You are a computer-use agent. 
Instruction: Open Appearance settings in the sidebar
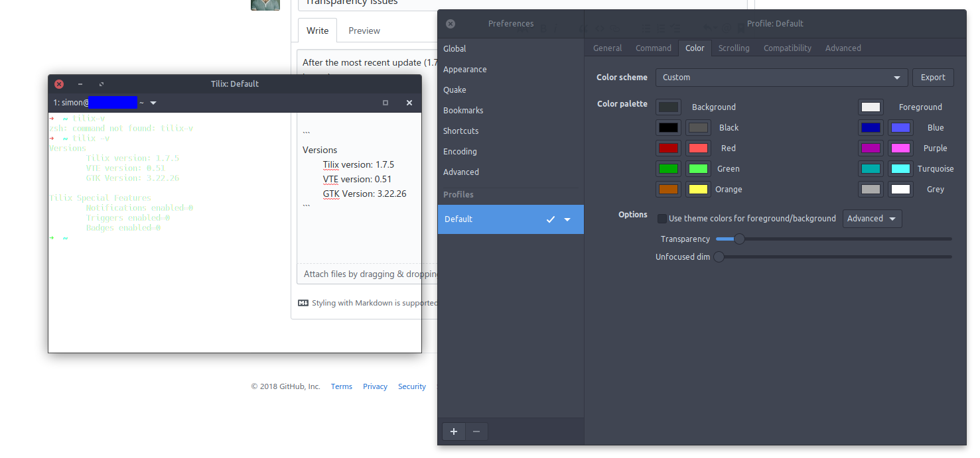pyautogui.click(x=464, y=69)
